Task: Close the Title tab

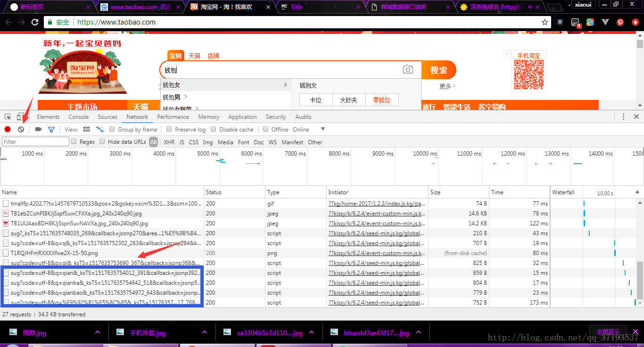Action: (x=359, y=7)
